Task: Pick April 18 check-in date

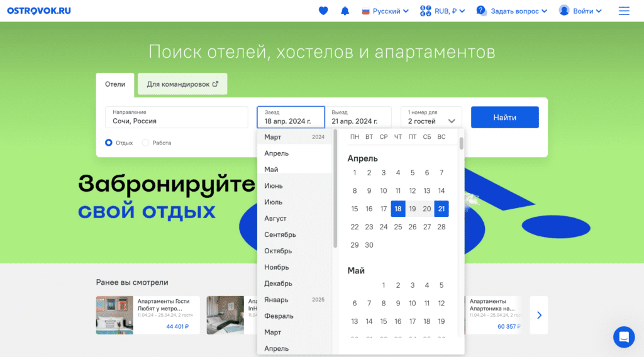Action: pos(398,209)
